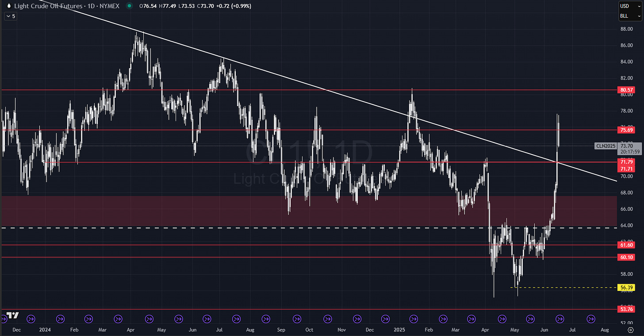Expand the collapsed indicators legend showing 5
Screen dimensions: 644x336
[x=10, y=16]
